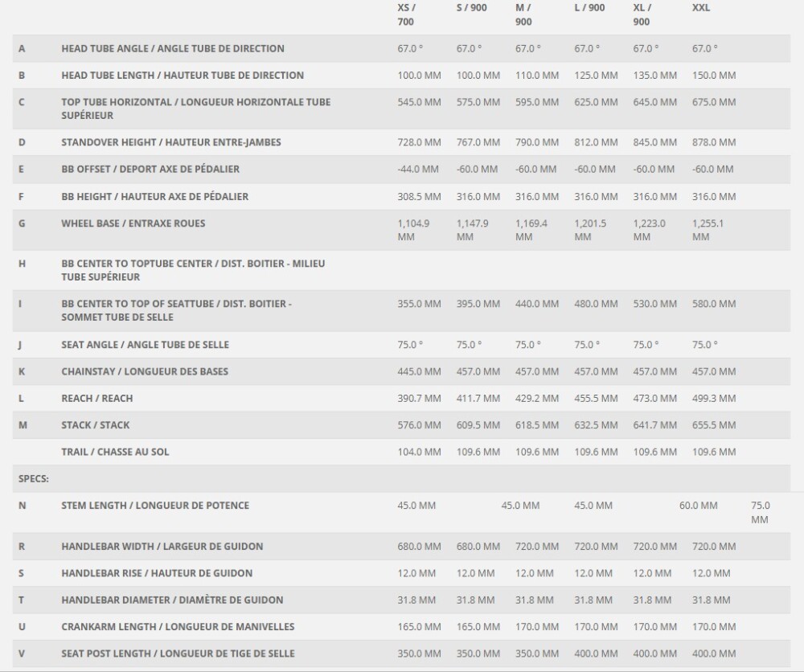804x672 pixels.
Task: Click the 728.0 MM standover value
Action: point(419,142)
